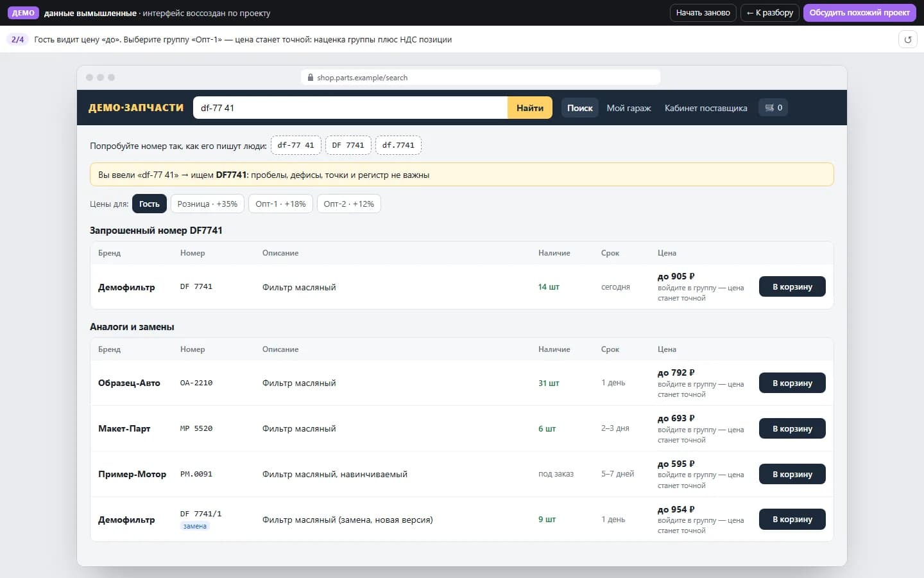This screenshot has width=924, height=578.
Task: Click the ДЕМО-ЗАПЧАСТИ logo
Action: pyautogui.click(x=136, y=108)
